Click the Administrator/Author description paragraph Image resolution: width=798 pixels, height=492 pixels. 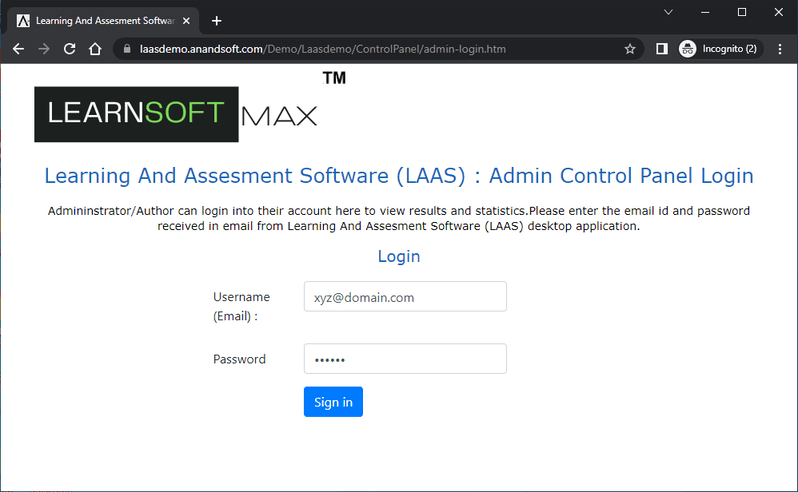[399, 218]
